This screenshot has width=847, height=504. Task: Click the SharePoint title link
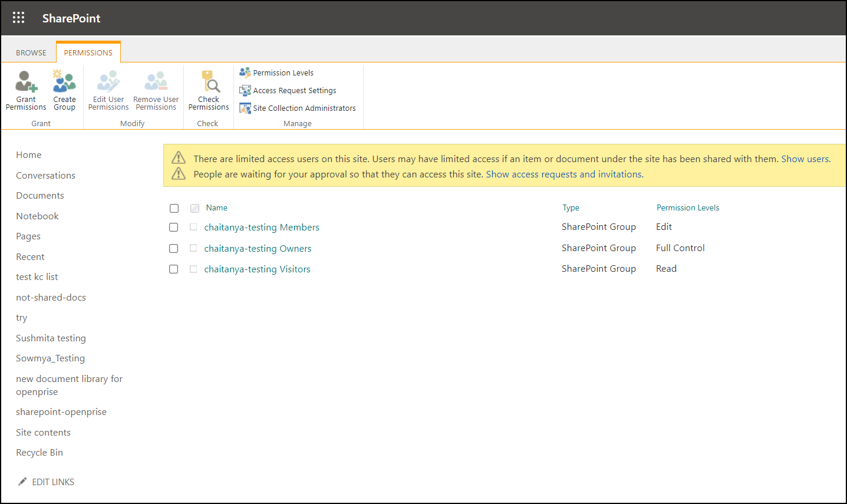(x=71, y=18)
